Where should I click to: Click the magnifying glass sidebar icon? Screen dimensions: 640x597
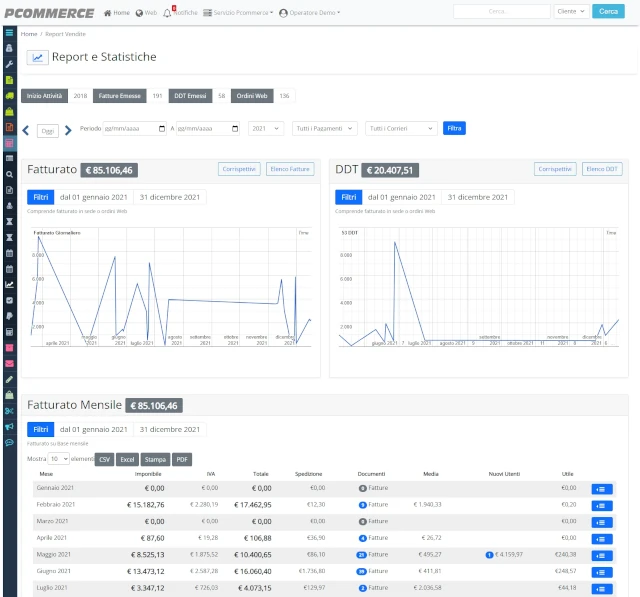9,175
